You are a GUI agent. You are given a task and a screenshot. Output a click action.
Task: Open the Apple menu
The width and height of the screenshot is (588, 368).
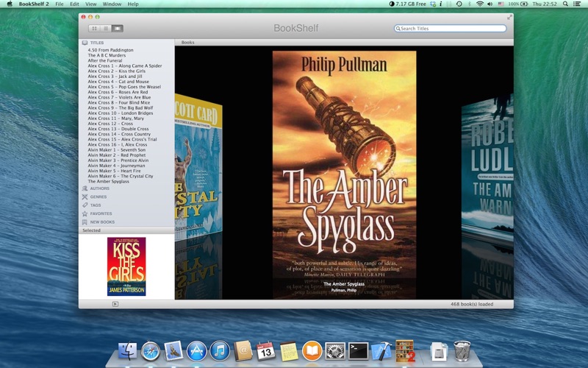click(10, 4)
